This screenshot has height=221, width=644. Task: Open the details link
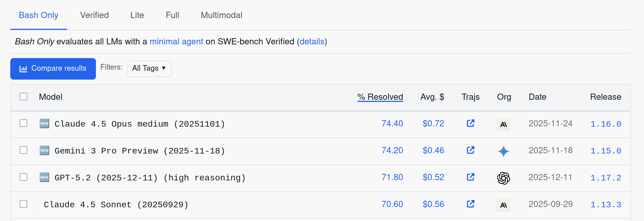pyautogui.click(x=312, y=42)
